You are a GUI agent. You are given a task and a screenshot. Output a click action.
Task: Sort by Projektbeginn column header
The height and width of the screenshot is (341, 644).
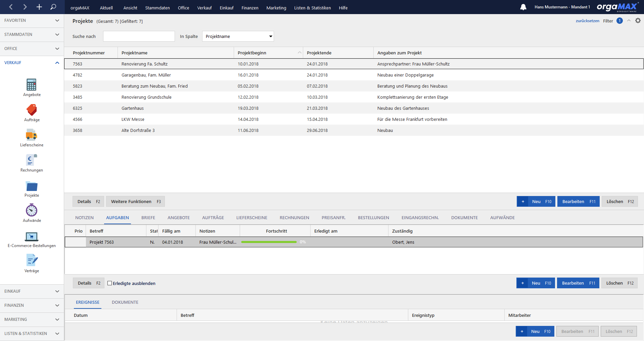coord(268,53)
